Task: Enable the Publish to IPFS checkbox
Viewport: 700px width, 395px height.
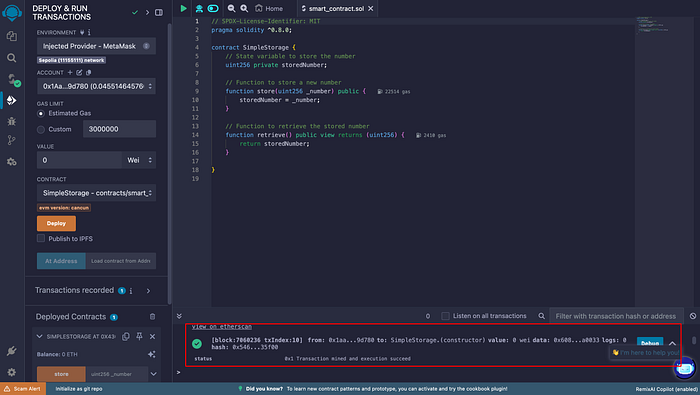Action: pyautogui.click(x=41, y=238)
